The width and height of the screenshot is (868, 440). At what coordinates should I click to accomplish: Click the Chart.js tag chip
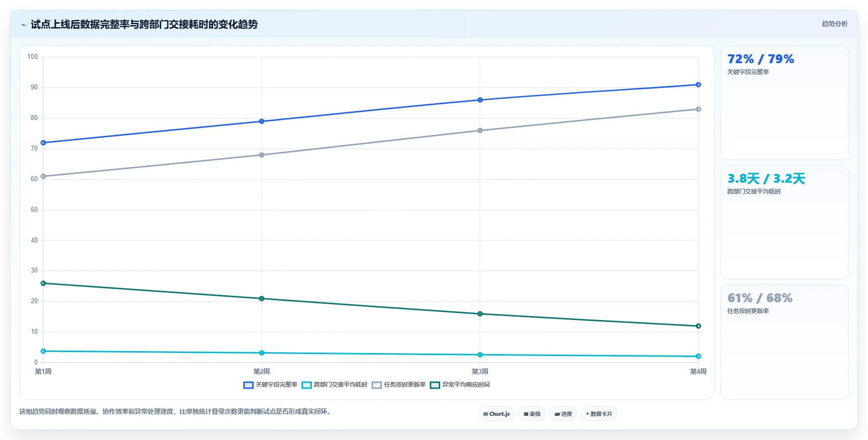click(496, 414)
